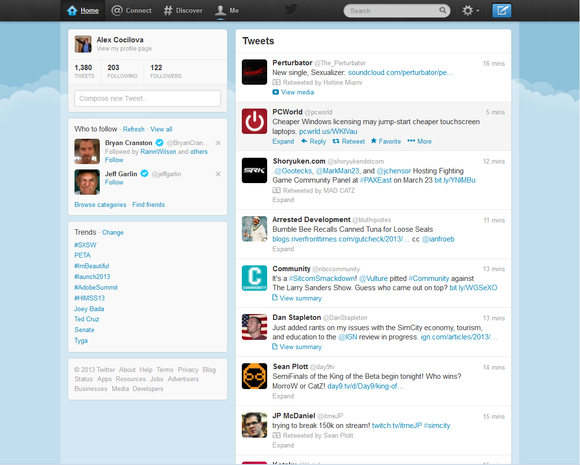Click View media icon on Perturbator tweet
580x465 pixels.
pyautogui.click(x=276, y=92)
